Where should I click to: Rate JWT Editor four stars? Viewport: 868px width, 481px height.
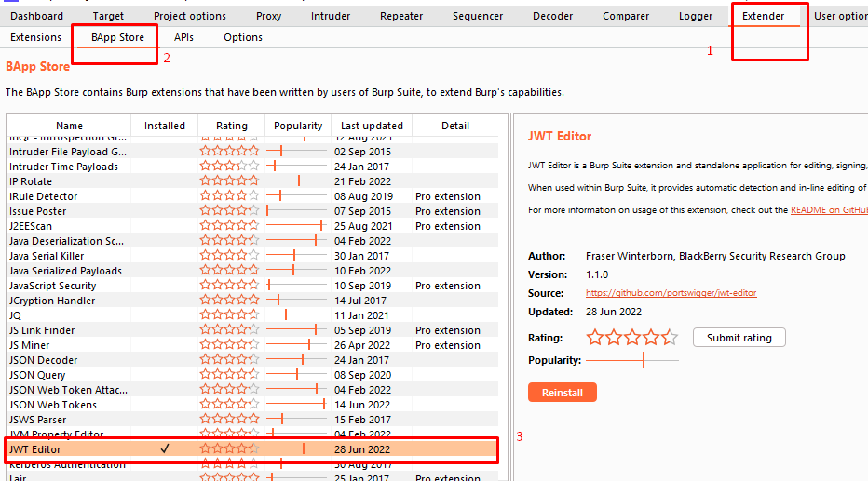coord(651,337)
